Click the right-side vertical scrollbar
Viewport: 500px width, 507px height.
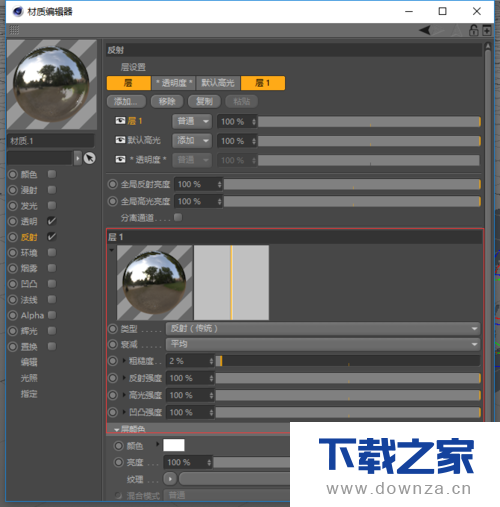pyautogui.click(x=488, y=233)
